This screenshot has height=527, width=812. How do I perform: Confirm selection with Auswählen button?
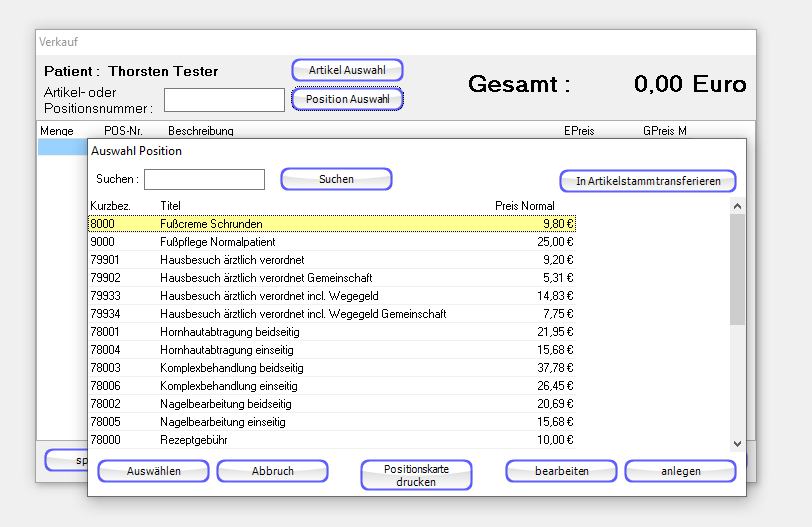153,471
